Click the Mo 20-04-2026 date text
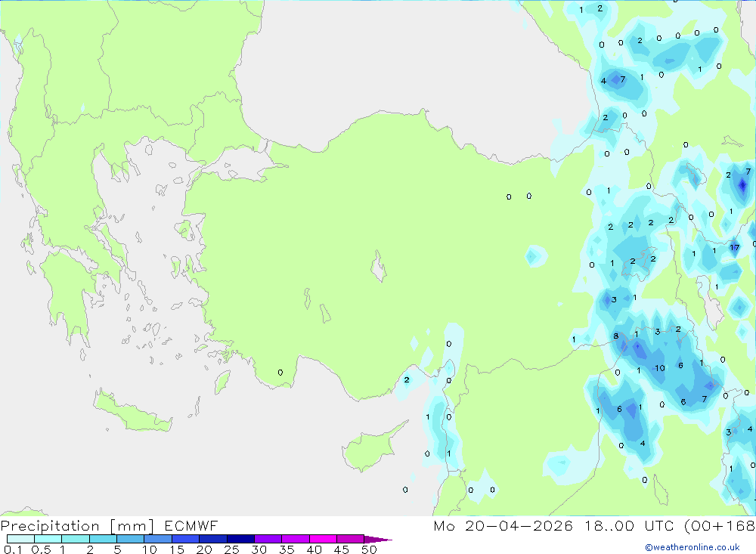 [503, 526]
